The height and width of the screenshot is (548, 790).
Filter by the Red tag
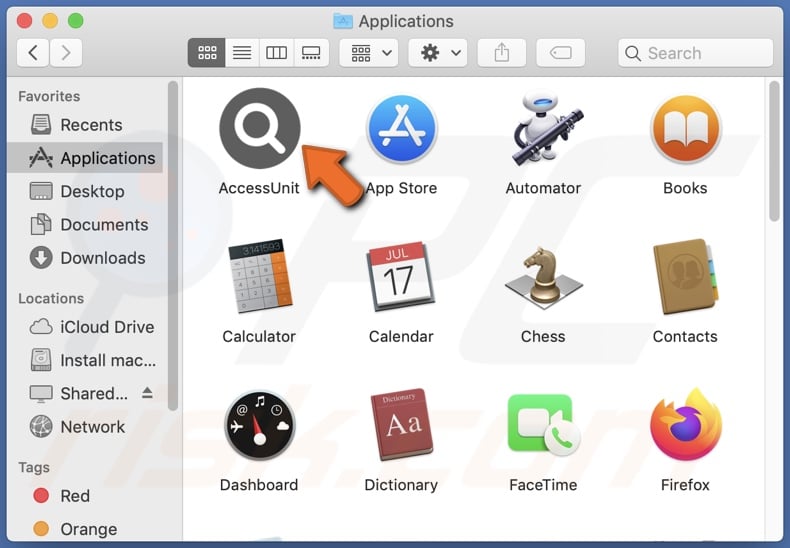coord(86,496)
